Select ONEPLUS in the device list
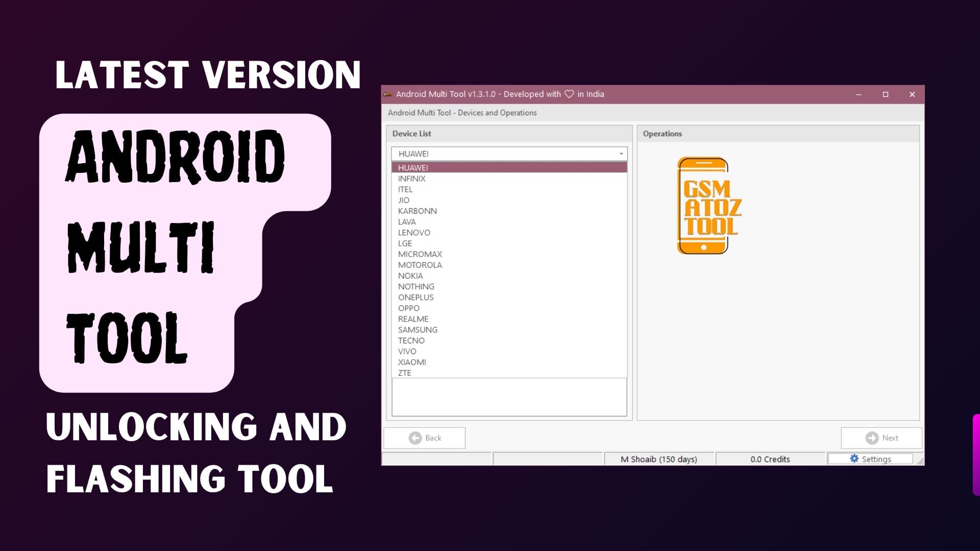 [416, 297]
